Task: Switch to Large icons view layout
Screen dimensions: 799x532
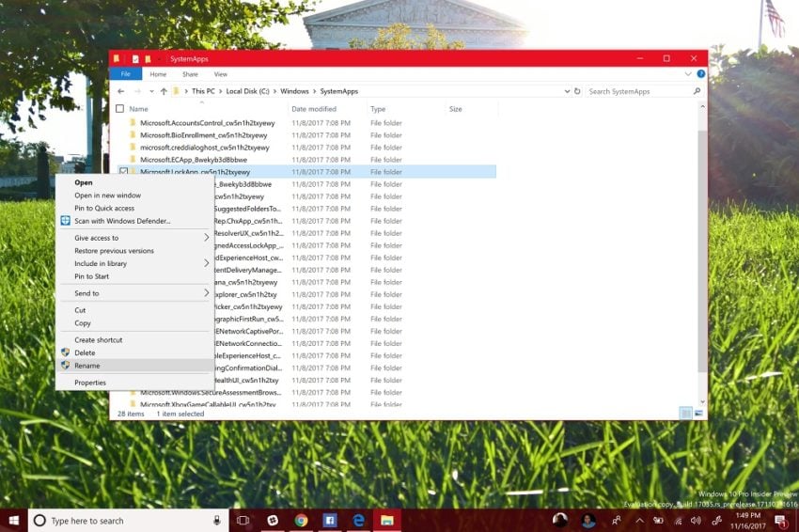Action: pos(698,414)
